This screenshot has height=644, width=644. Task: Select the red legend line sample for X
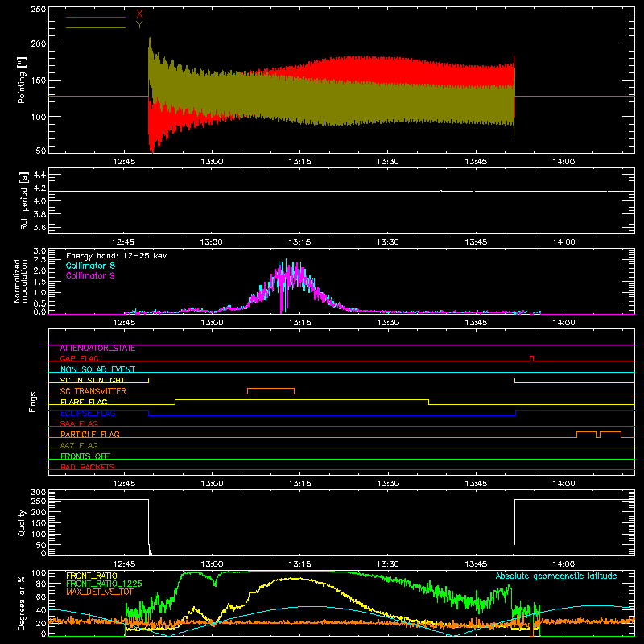[x=96, y=17]
